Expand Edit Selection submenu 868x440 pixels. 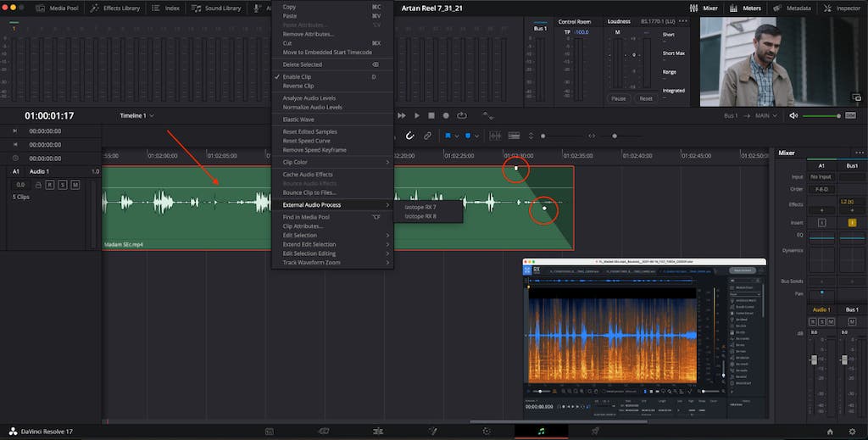point(332,235)
